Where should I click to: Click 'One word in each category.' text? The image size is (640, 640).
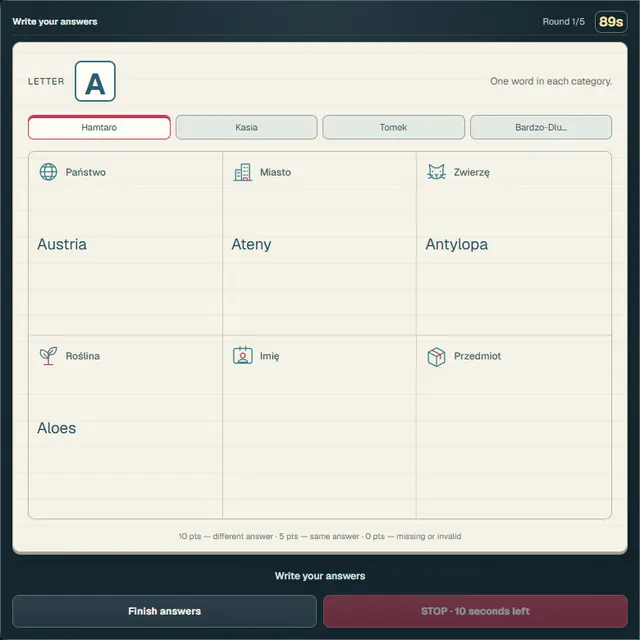pyautogui.click(x=551, y=81)
